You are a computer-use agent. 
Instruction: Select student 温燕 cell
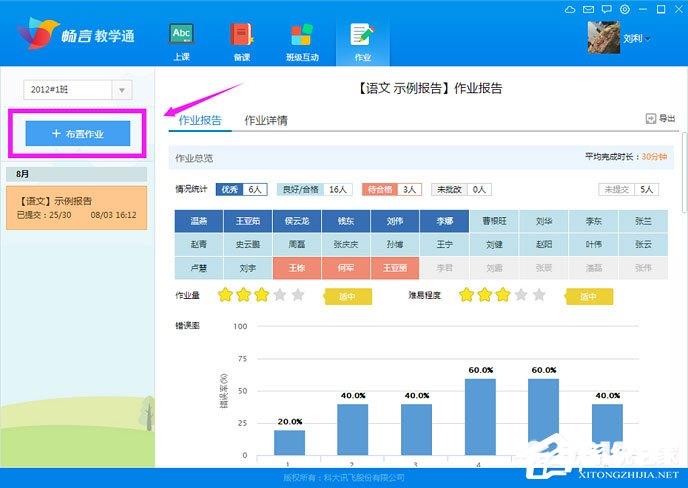[199, 221]
